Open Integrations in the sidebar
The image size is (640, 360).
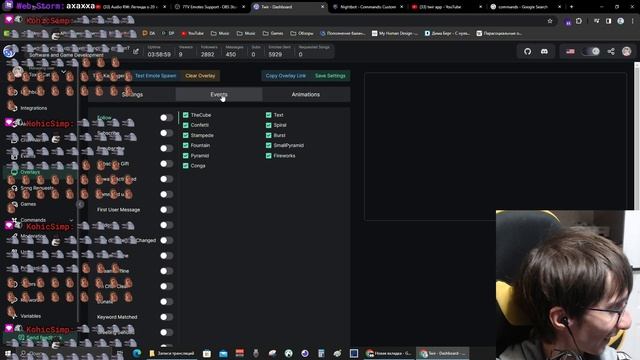point(33,108)
